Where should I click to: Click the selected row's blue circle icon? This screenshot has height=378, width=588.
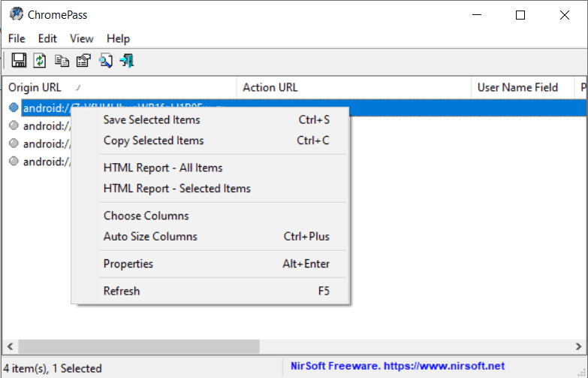(x=14, y=107)
